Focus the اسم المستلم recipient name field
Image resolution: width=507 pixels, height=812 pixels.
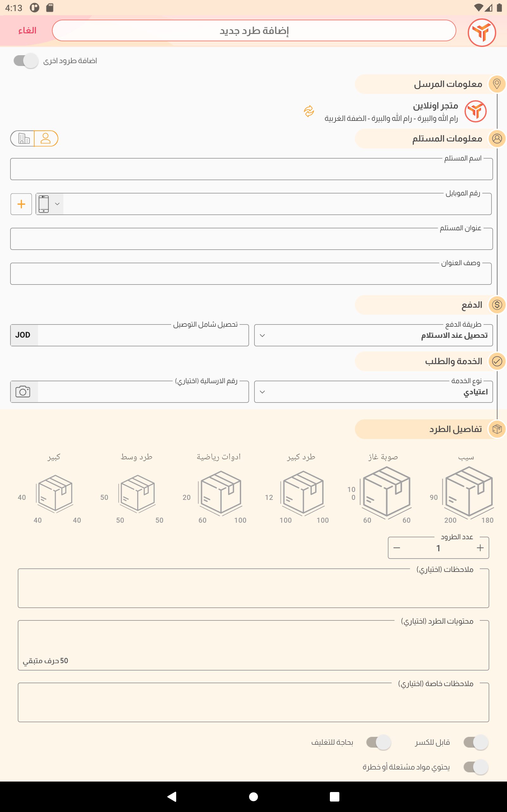click(251, 170)
